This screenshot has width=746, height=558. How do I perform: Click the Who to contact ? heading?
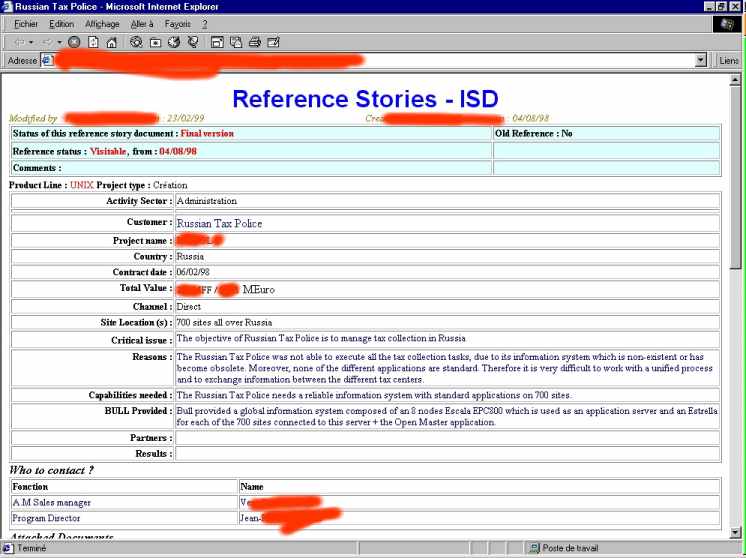pos(51,470)
